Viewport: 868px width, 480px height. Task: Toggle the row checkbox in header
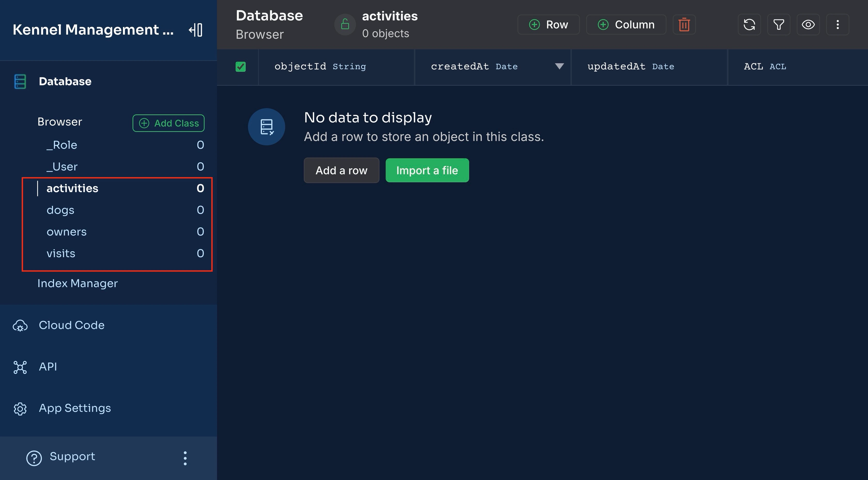pyautogui.click(x=241, y=66)
